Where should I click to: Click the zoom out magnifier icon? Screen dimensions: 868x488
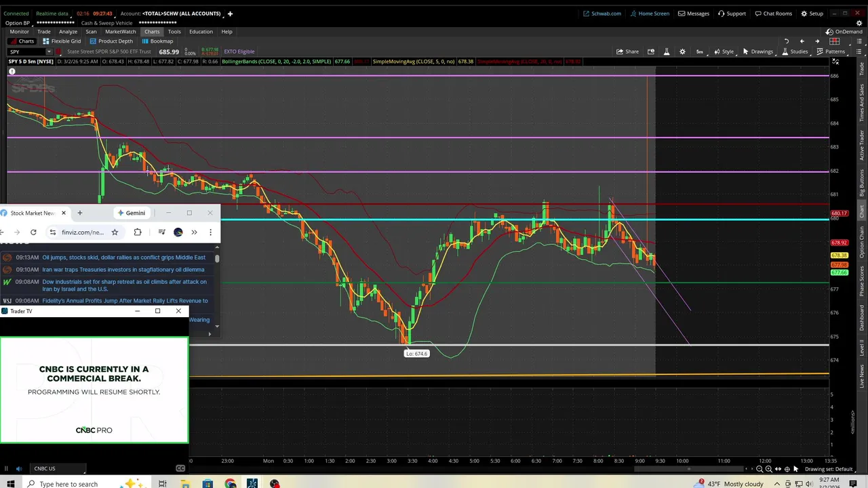click(x=759, y=469)
